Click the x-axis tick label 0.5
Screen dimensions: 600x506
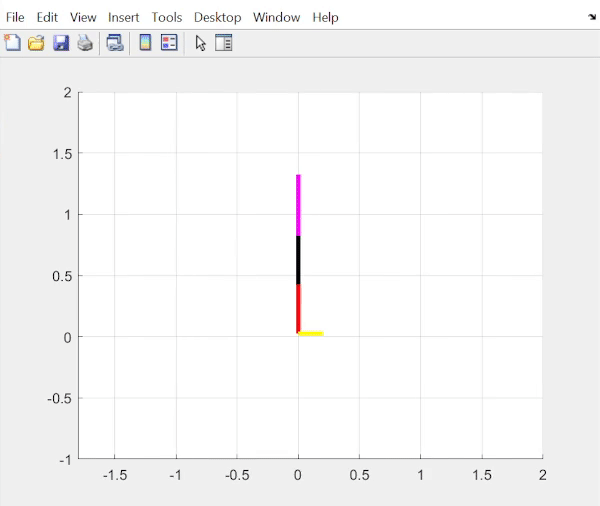tap(360, 475)
